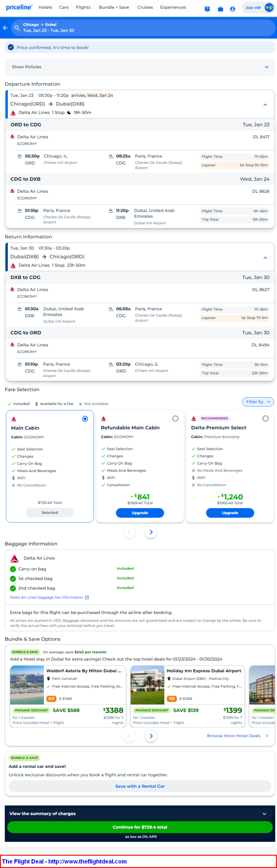Click the green check beside 2nd checked bag

(13, 588)
